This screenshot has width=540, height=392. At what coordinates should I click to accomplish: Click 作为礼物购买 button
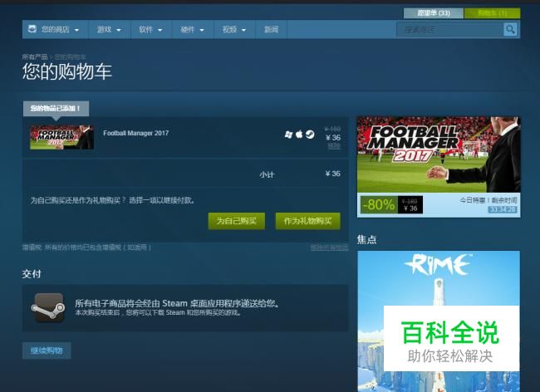(308, 221)
